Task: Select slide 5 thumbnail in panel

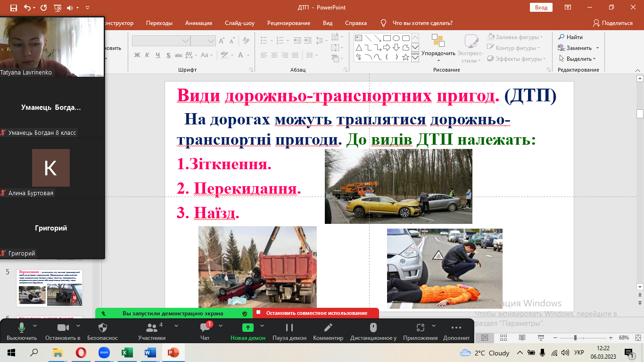Action: [50, 288]
